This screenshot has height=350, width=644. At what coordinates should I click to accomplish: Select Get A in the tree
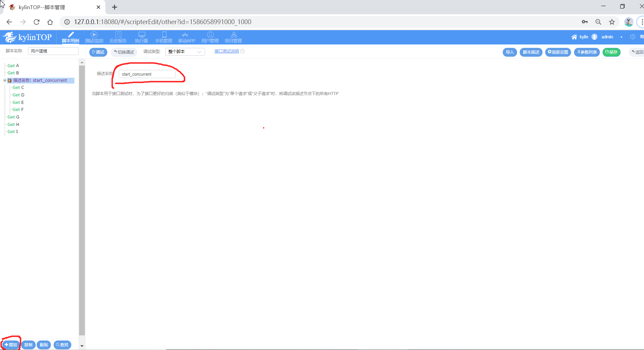[x=13, y=66]
